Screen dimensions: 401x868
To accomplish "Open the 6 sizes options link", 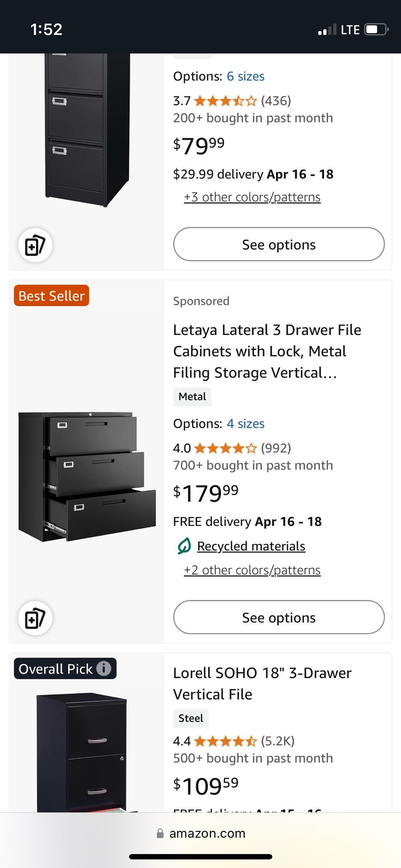I will (245, 76).
